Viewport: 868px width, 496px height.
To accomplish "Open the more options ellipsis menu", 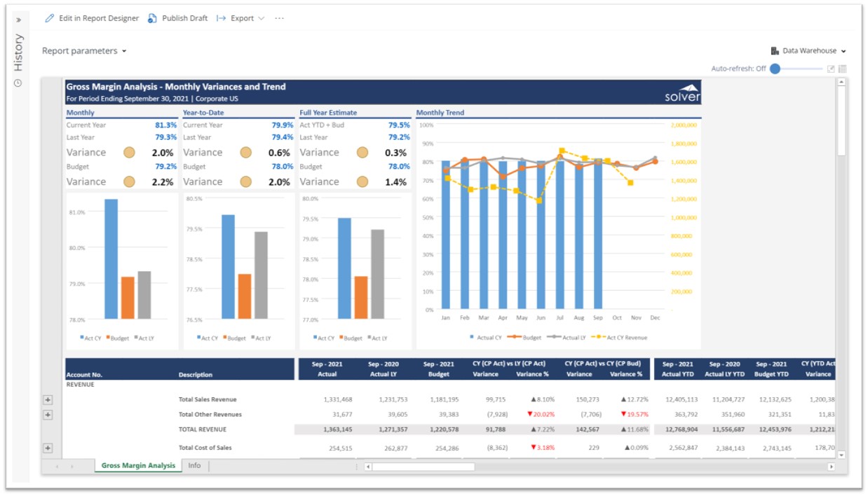I will click(279, 18).
